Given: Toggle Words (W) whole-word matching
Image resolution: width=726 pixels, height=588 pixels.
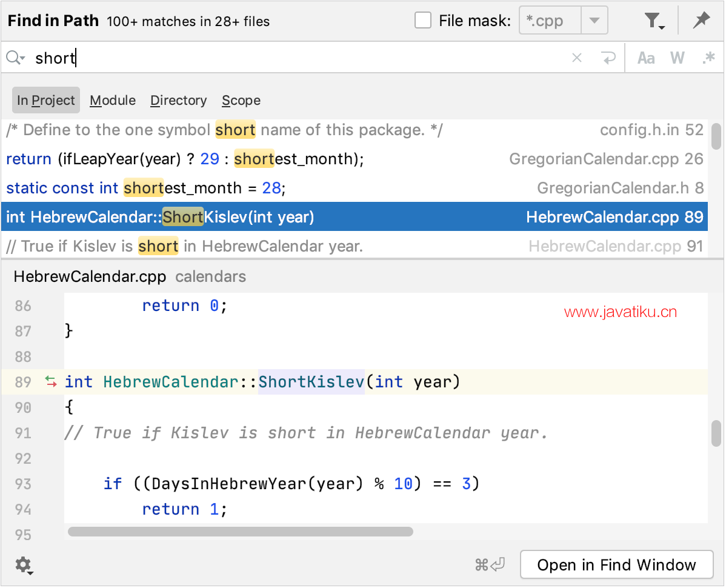Looking at the screenshot, I should tap(677, 58).
